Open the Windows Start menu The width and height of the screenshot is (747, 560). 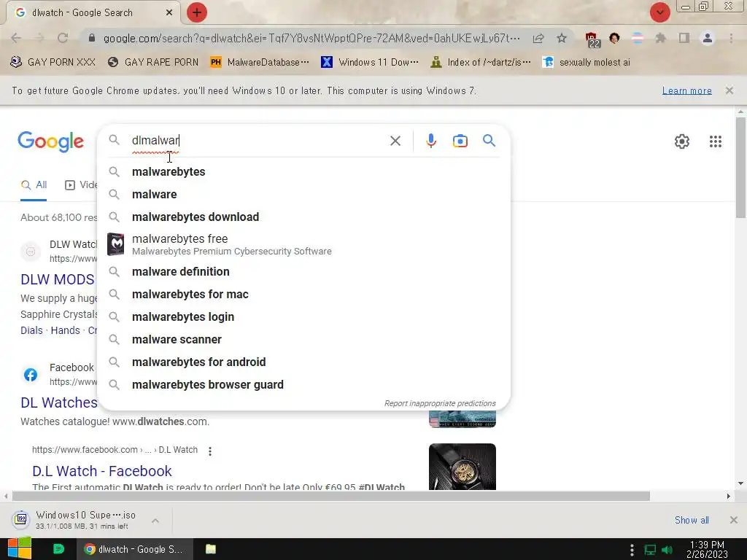(20, 548)
